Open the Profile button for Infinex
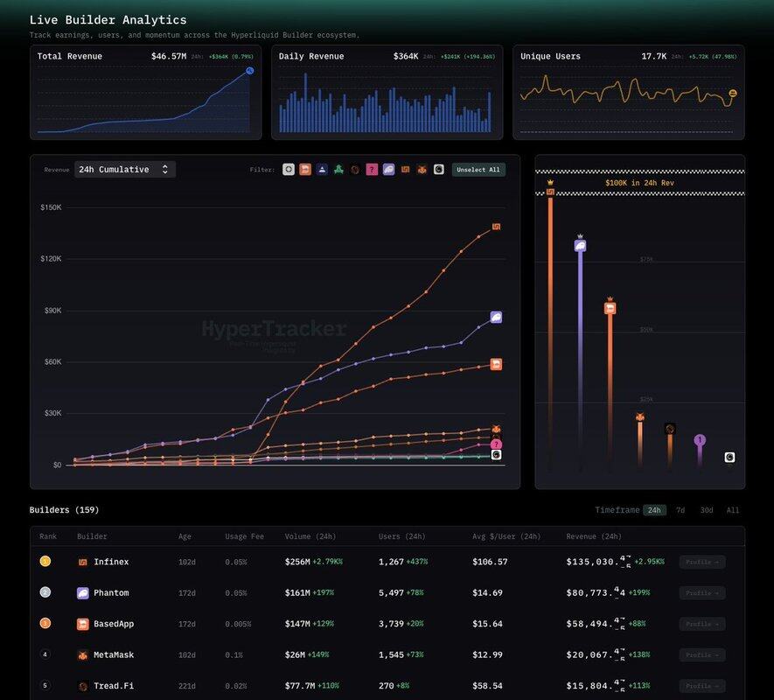Image resolution: width=774 pixels, height=700 pixels. [x=701, y=562]
